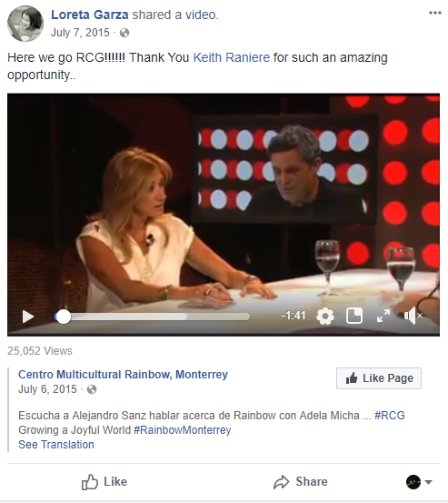Viewport: 448px width, 503px height.
Task: Unmute the video volume icon
Action: tap(413, 316)
